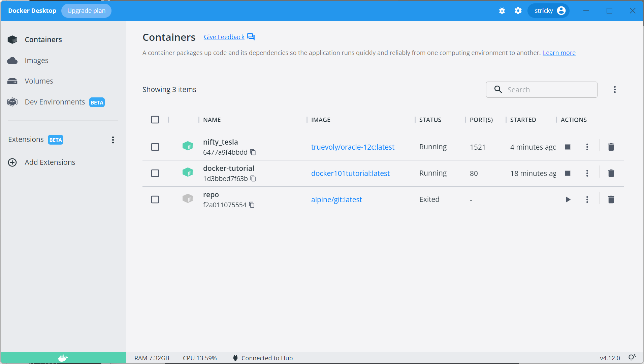Open more actions for docker-tutorial

point(587,173)
